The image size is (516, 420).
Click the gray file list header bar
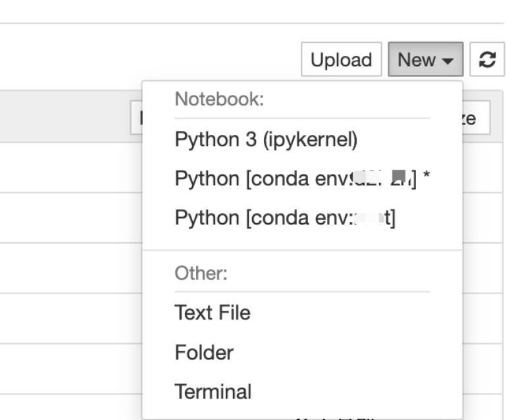[x=66, y=117]
